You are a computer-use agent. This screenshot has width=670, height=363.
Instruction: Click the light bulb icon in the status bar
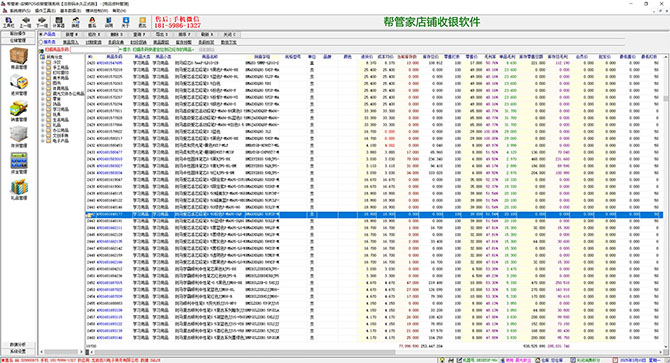coord(442,360)
